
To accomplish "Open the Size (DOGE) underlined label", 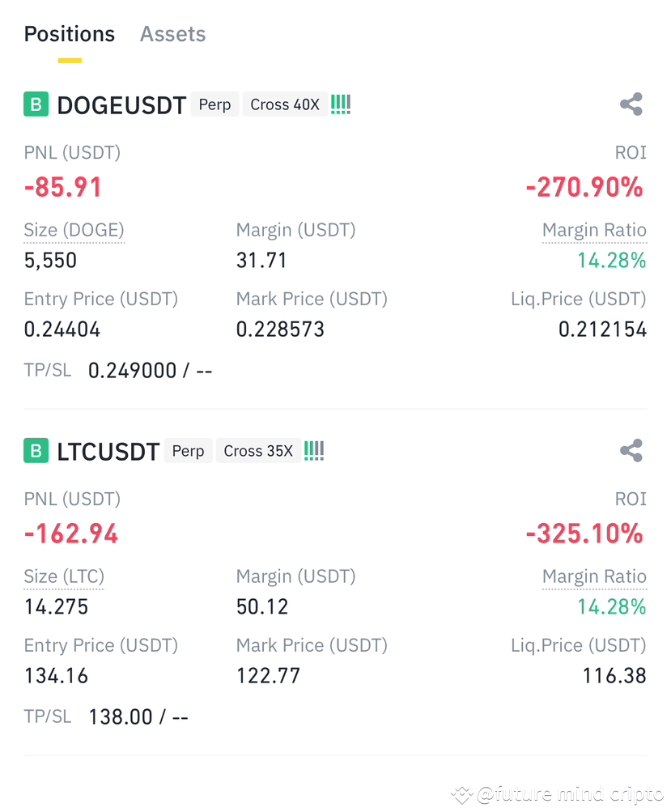I will click(74, 230).
